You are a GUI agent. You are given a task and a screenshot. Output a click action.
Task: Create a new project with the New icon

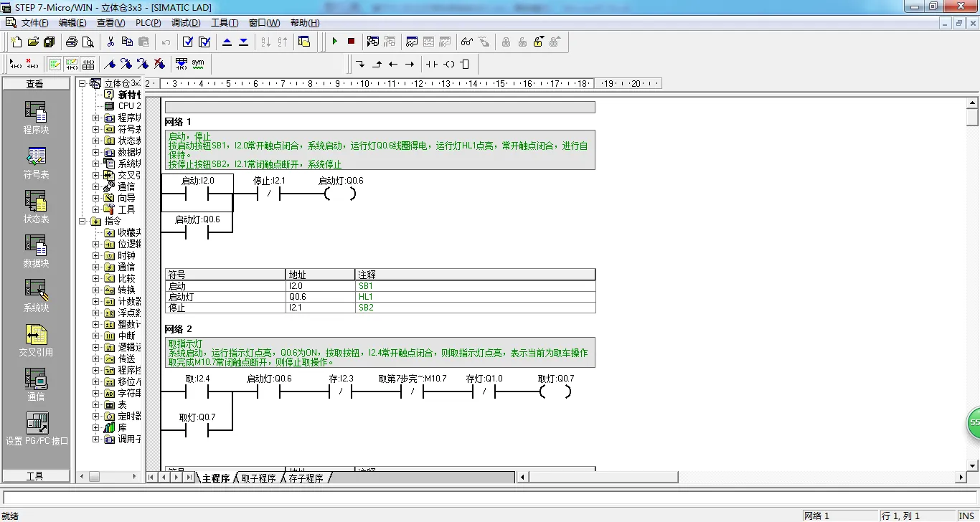(x=17, y=42)
